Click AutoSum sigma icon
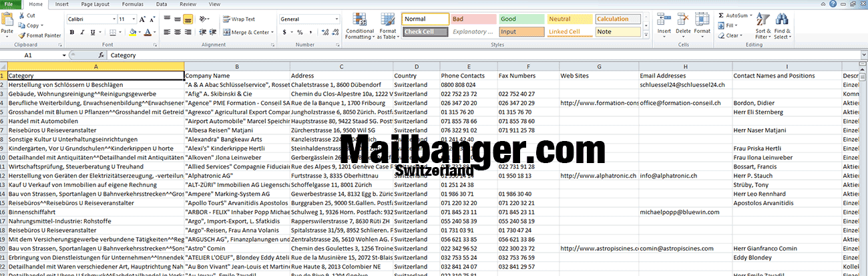868x276 pixels. coord(722,15)
